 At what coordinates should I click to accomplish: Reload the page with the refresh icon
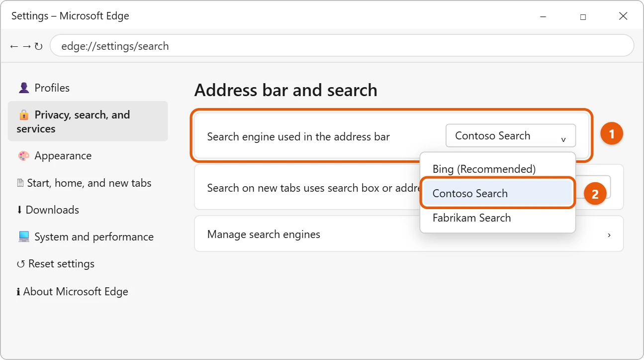(x=38, y=46)
